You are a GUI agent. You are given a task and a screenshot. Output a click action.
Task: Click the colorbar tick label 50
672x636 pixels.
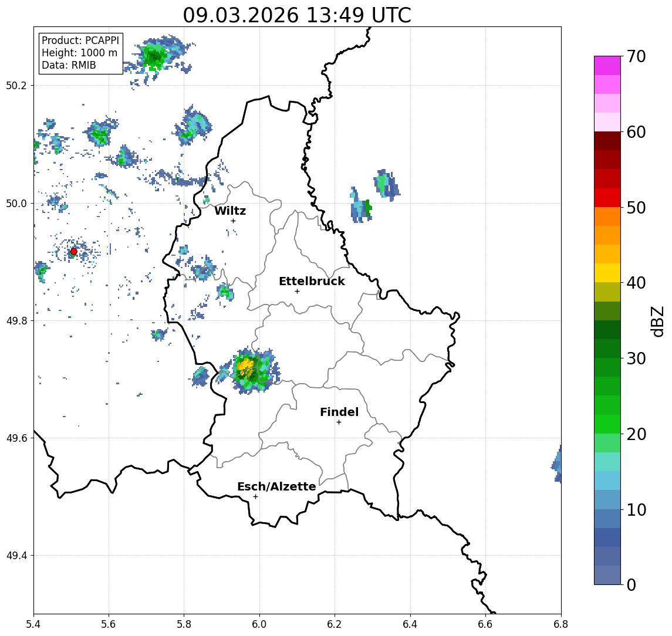636,208
